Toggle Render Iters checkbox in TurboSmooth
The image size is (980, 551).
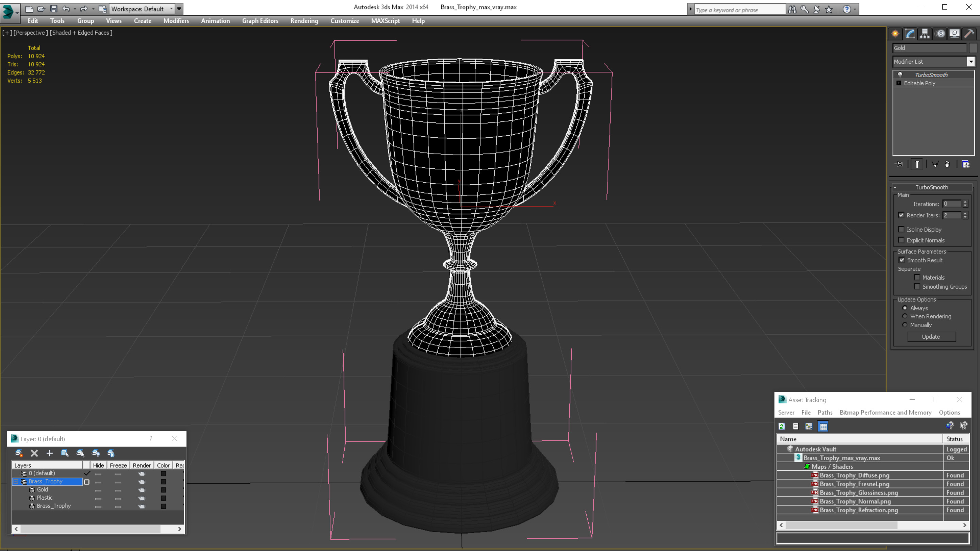click(x=901, y=215)
